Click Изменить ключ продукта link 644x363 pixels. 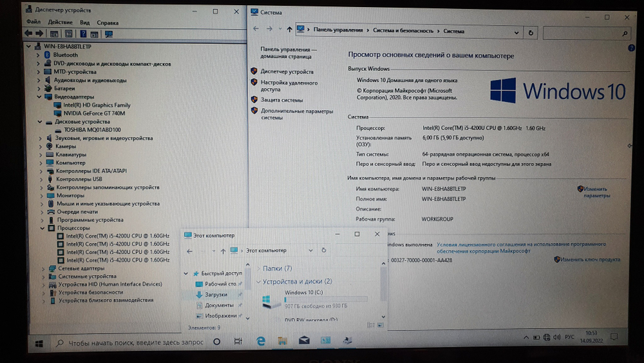point(590,259)
